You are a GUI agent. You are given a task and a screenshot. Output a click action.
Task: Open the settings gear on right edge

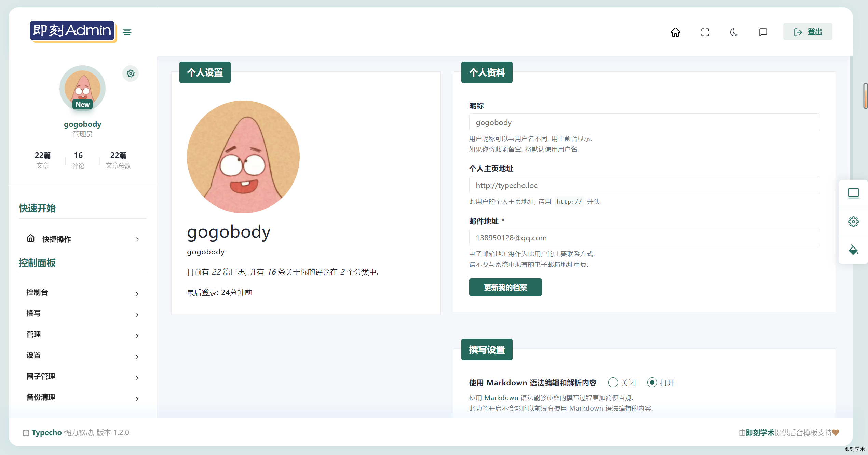[853, 222]
